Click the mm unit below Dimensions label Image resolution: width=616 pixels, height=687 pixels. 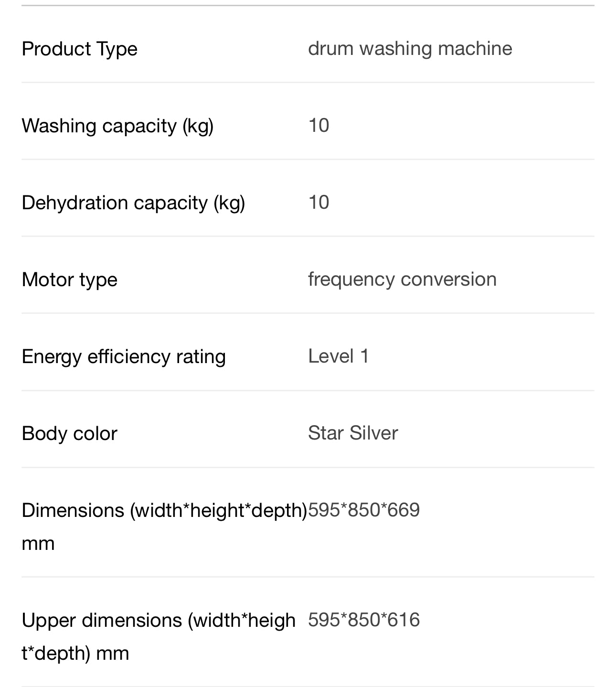click(38, 543)
